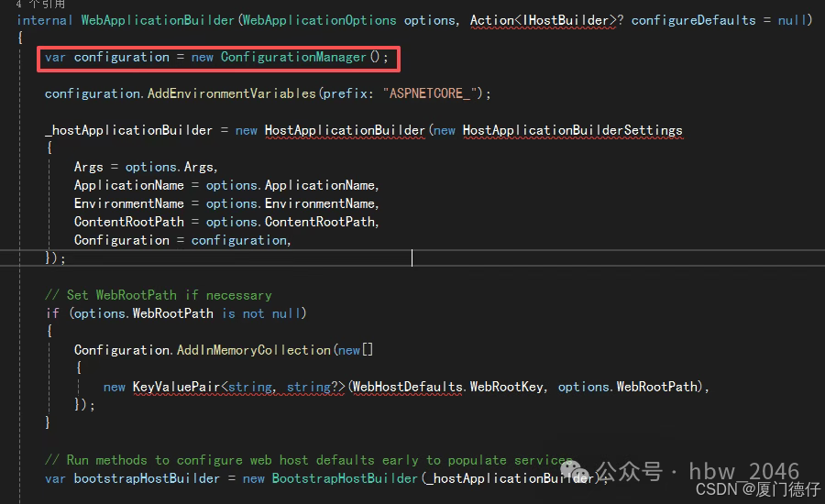Select the "ASPNETCORE_" string literal
Image resolution: width=825 pixels, height=504 pixels.
pos(429,93)
